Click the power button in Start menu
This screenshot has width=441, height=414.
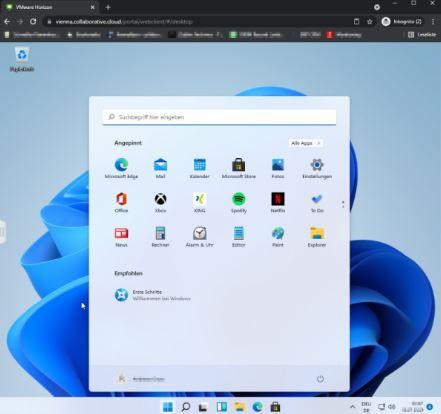[x=320, y=379]
